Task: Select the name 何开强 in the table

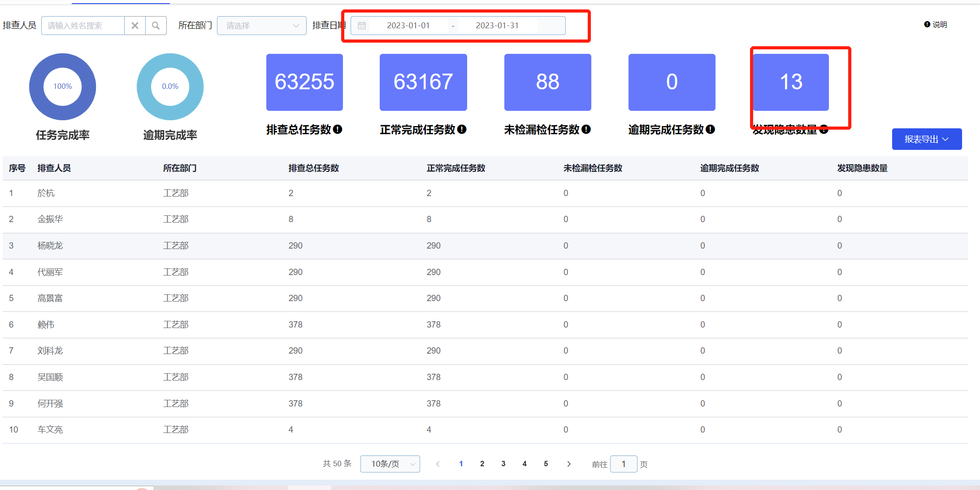Action: 50,403
